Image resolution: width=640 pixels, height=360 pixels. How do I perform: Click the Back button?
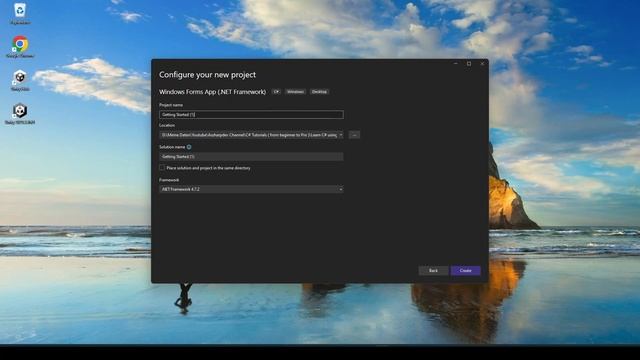[433, 271]
